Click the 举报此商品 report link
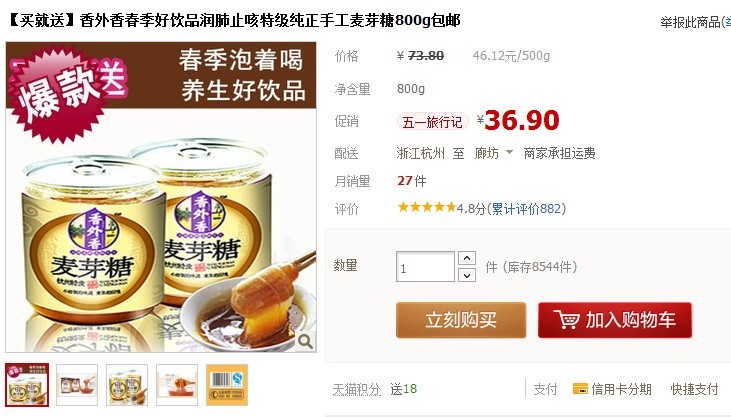 (690, 22)
